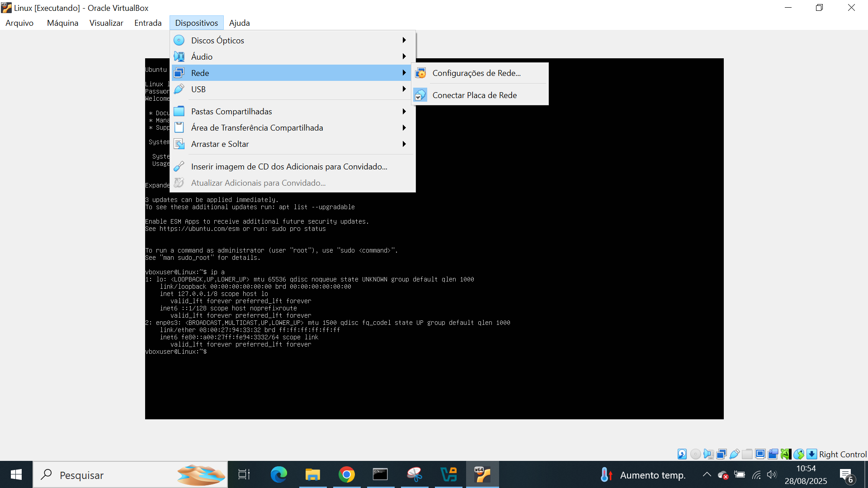Viewport: 868px width, 488px height.
Task: Expand Área de Transferência Compartilhada arrow
Action: [x=404, y=127]
